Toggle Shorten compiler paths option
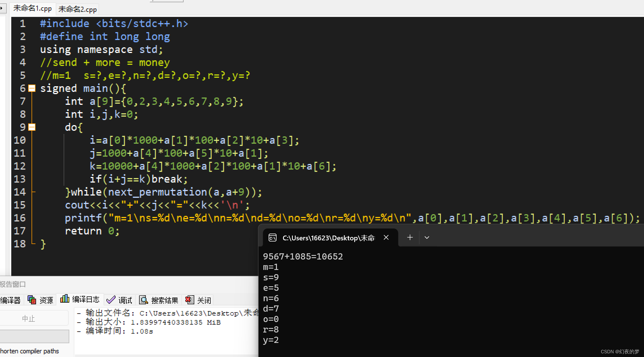Viewport: 644px width, 357px height. click(x=29, y=351)
